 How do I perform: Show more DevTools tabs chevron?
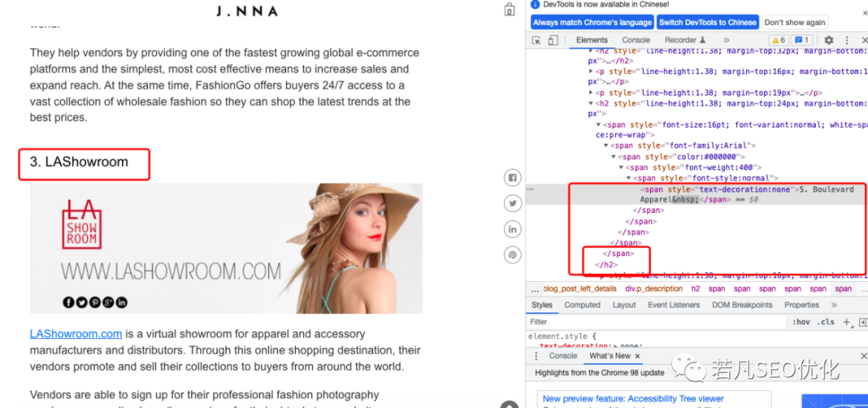[x=727, y=40]
